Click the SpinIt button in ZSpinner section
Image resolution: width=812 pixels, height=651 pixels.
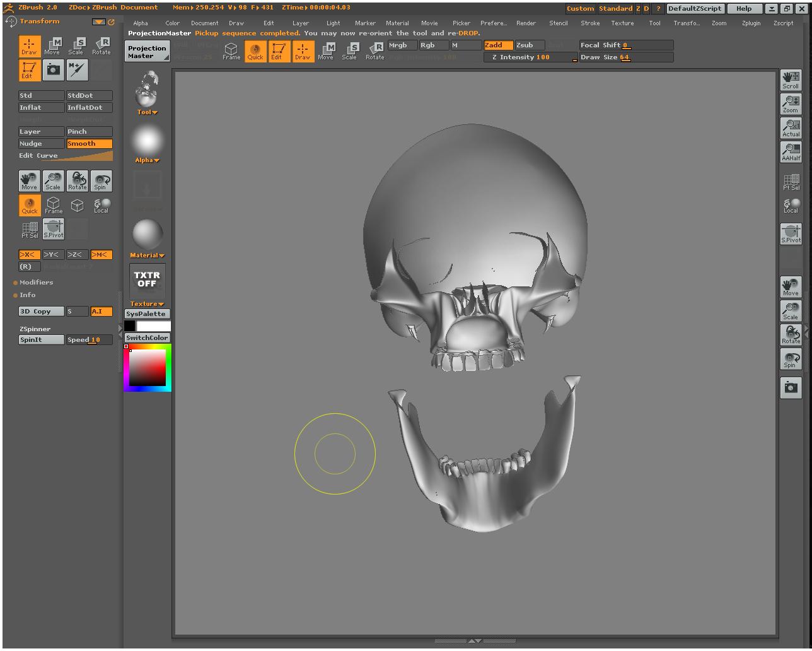click(40, 339)
